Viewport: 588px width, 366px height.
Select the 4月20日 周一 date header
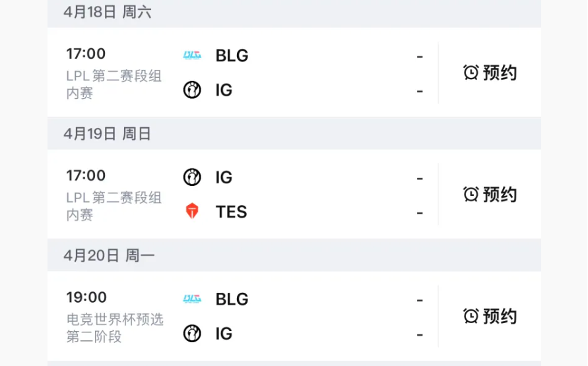click(109, 256)
